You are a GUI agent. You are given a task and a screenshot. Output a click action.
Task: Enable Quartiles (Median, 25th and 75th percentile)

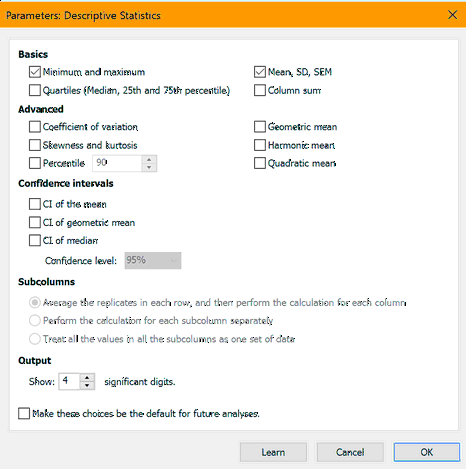tap(35, 90)
